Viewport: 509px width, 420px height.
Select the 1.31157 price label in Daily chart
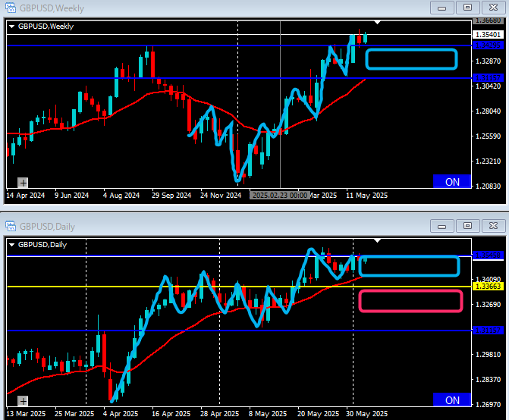coord(488,330)
